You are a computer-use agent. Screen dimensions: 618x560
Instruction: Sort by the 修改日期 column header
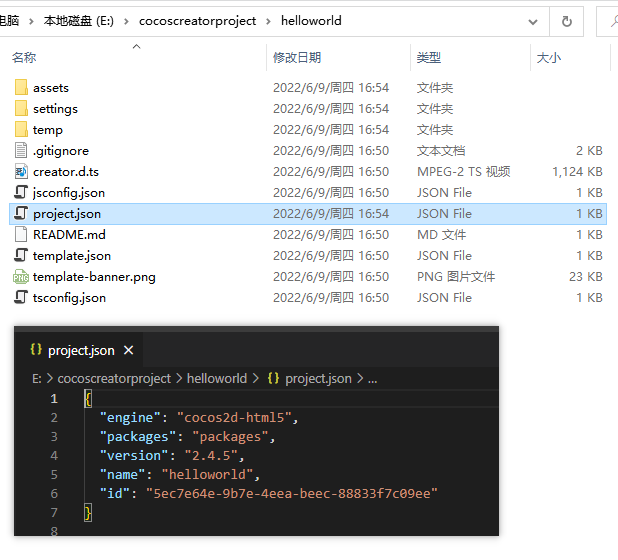pyautogui.click(x=297, y=58)
